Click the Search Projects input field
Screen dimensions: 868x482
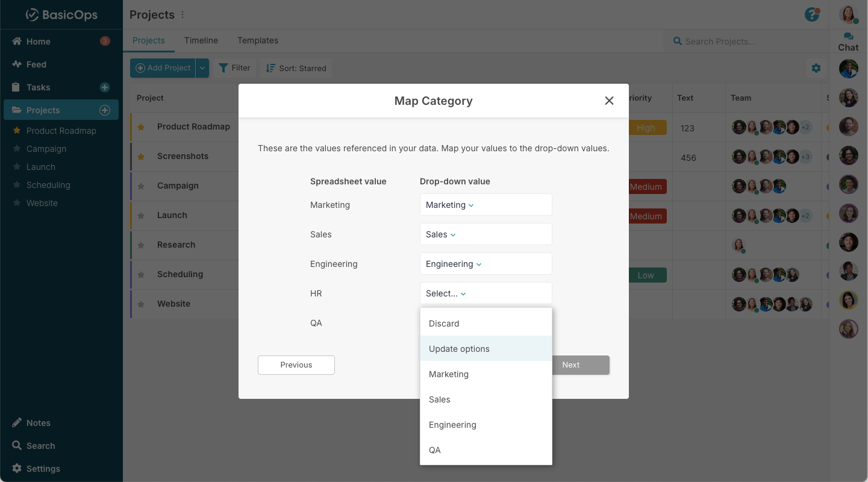[x=741, y=42]
